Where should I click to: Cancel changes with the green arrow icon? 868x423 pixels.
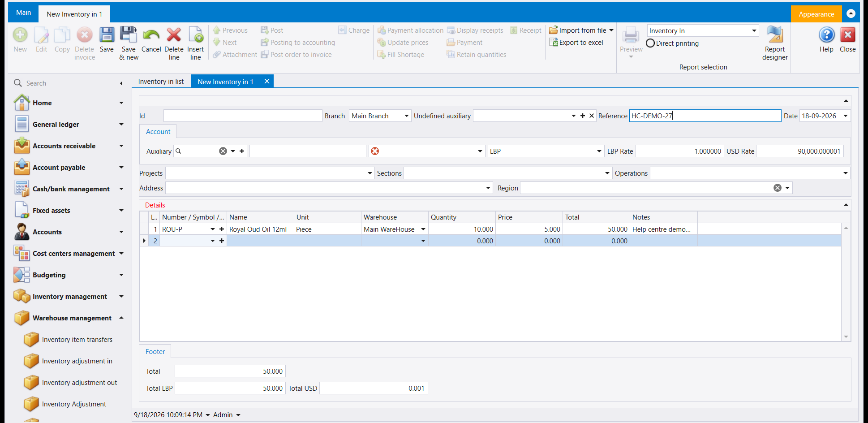(151, 35)
